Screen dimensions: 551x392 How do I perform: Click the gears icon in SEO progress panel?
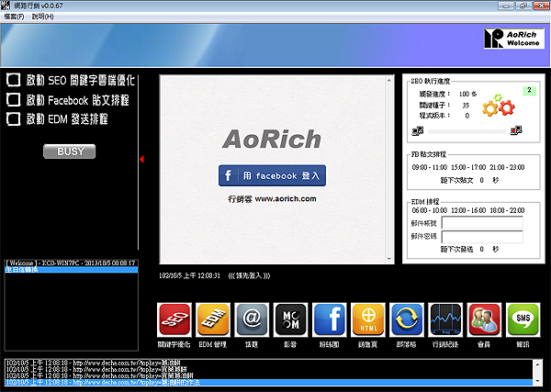coord(499,106)
